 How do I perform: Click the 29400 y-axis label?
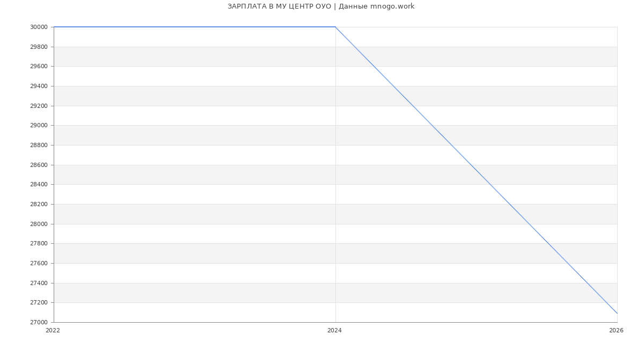coord(39,86)
